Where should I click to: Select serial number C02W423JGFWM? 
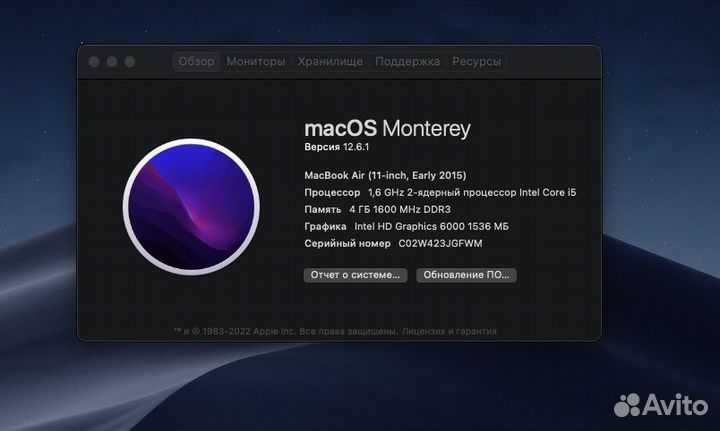[x=440, y=243]
